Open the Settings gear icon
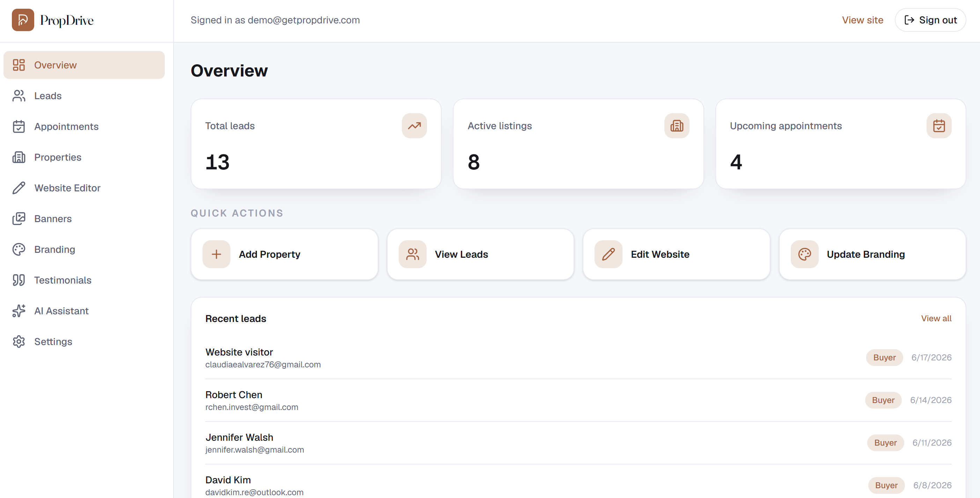 19,342
